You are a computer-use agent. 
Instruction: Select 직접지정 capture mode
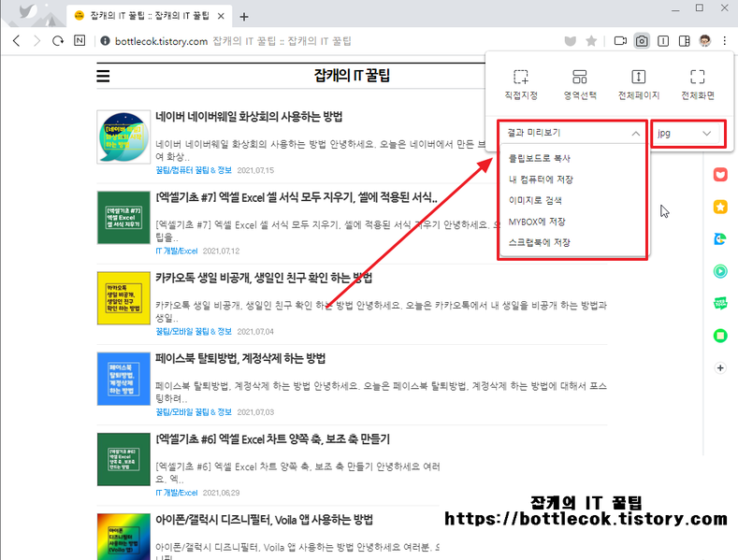pos(521,85)
